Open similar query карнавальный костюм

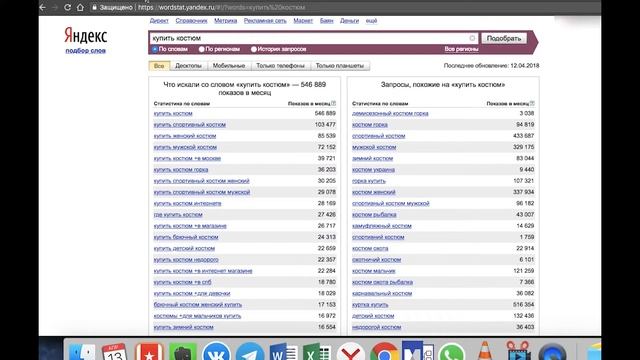(x=382, y=293)
